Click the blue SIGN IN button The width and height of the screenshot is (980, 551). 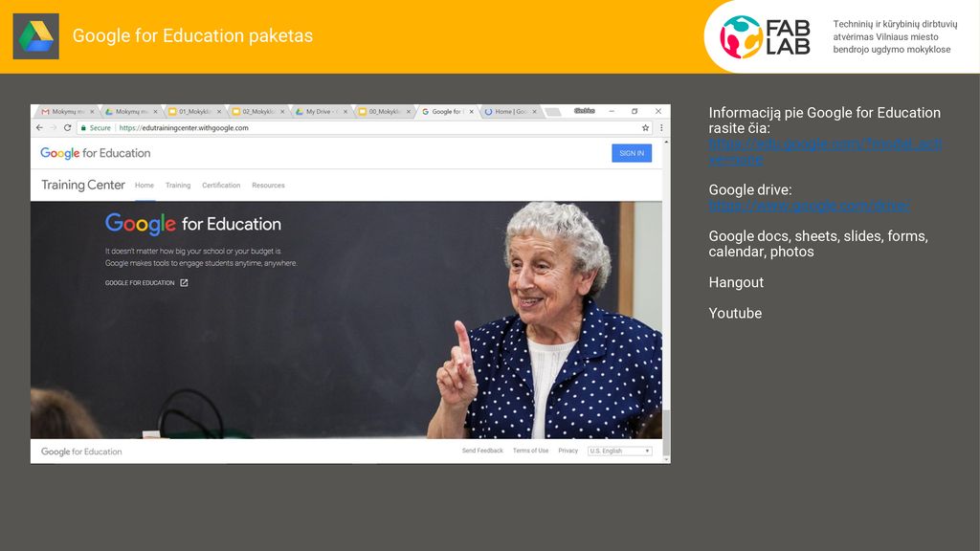pos(632,153)
